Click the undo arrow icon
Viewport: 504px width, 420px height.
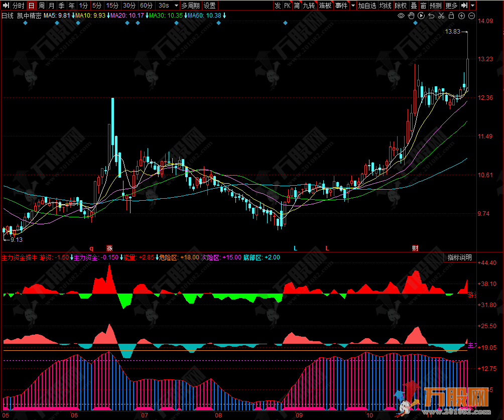431,16
